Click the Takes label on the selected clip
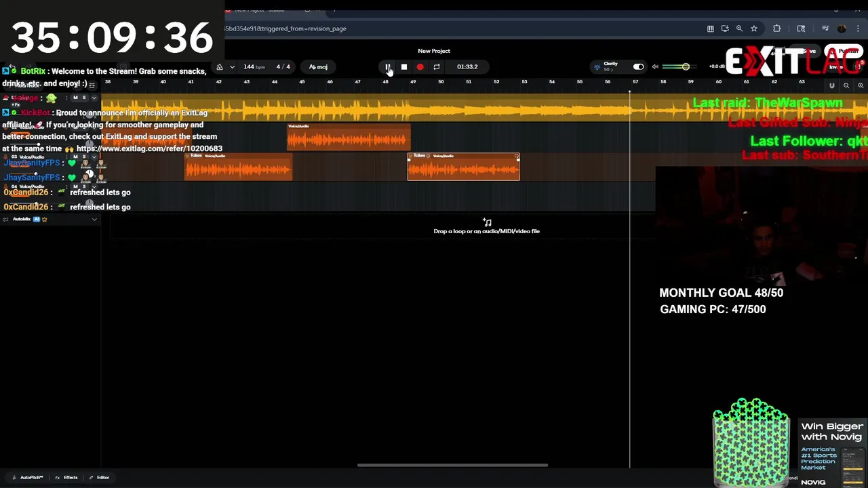 click(x=419, y=156)
